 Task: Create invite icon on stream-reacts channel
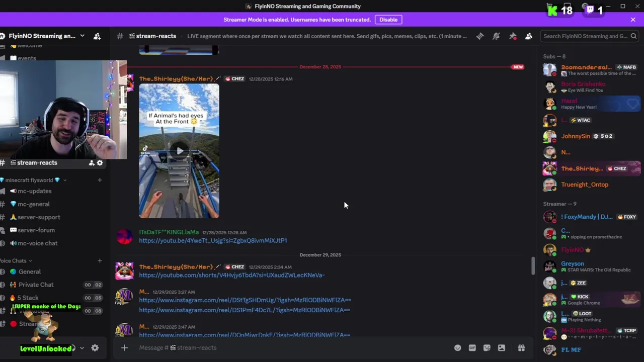(92, 163)
